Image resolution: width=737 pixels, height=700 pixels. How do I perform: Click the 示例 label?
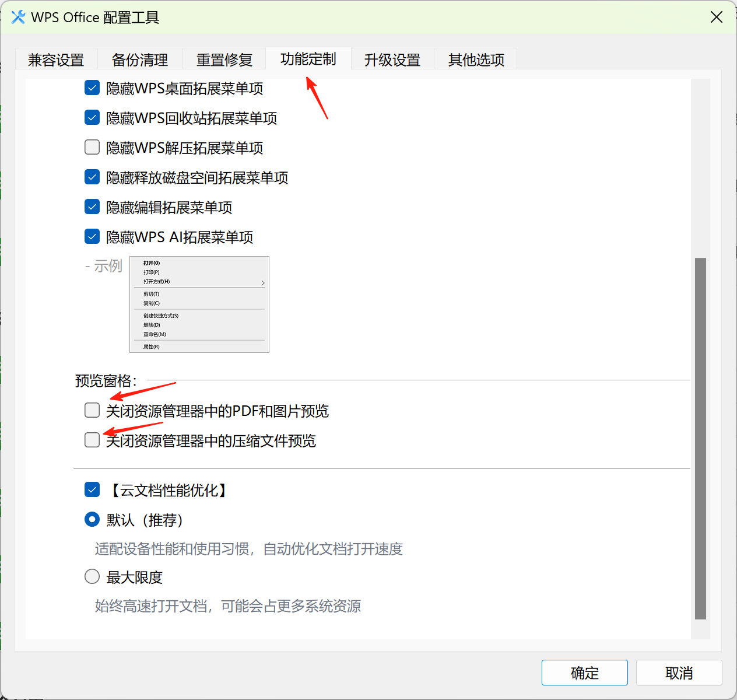pos(104,266)
